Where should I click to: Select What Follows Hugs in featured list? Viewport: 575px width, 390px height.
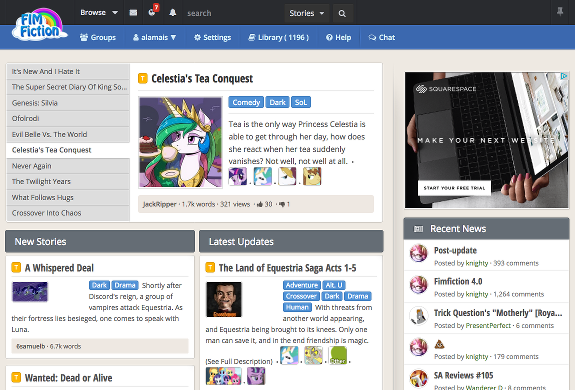pos(68,198)
